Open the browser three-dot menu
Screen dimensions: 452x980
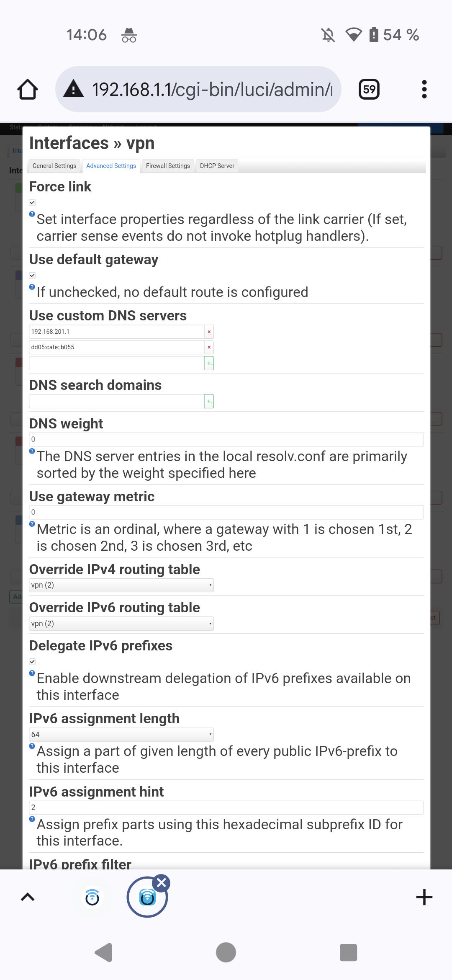click(424, 89)
